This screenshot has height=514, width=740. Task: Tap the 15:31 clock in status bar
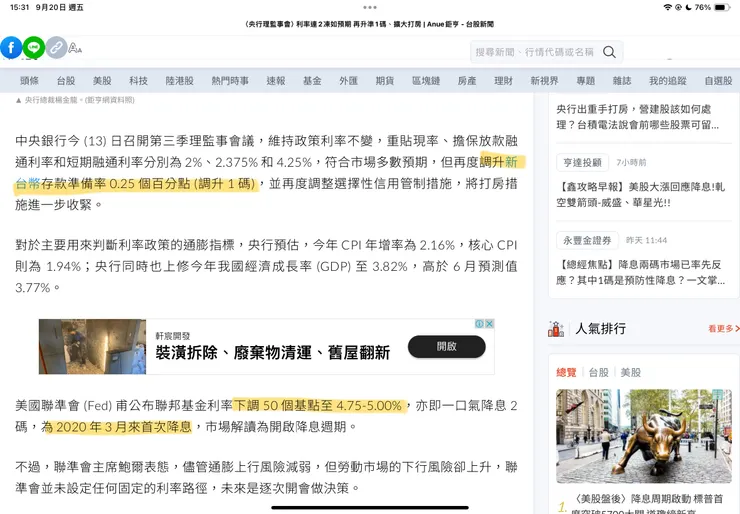pyautogui.click(x=19, y=7)
